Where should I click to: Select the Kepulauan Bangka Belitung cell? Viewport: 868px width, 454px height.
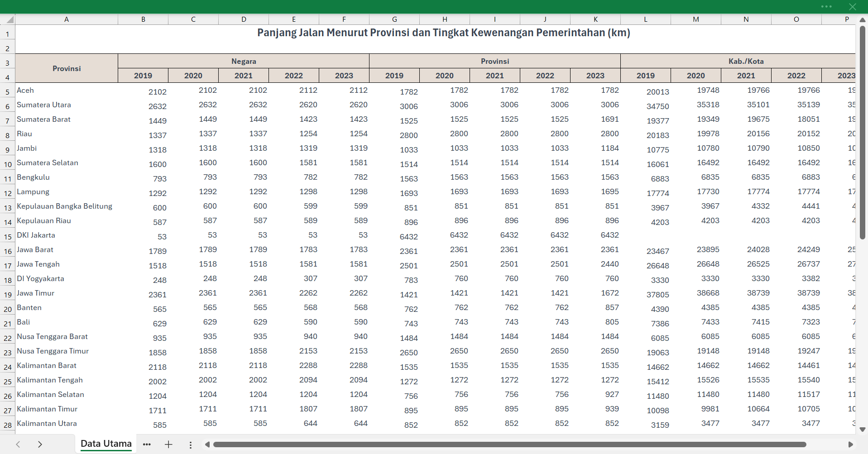pos(67,206)
